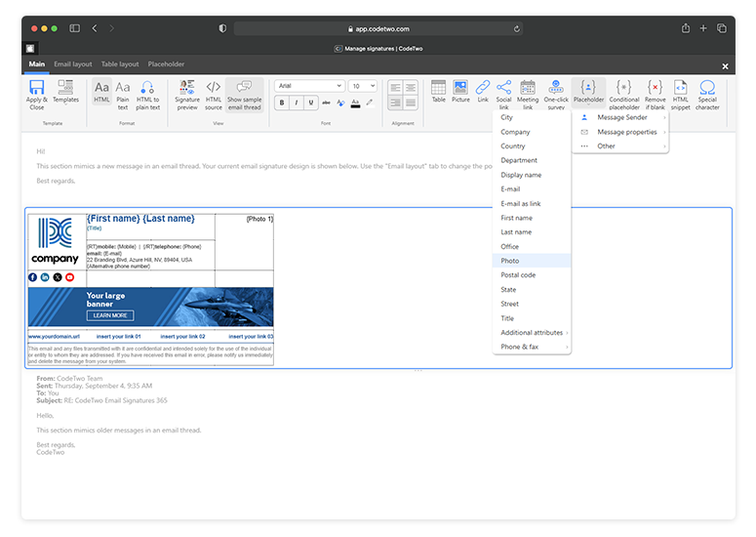This screenshot has height=537, width=756.
Task: Justify text alignment
Action: tap(411, 103)
